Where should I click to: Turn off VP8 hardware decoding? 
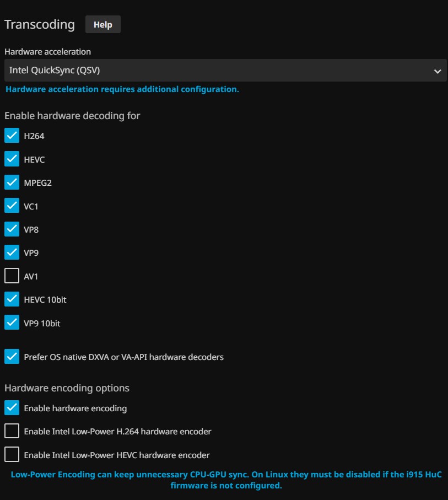[x=12, y=229]
